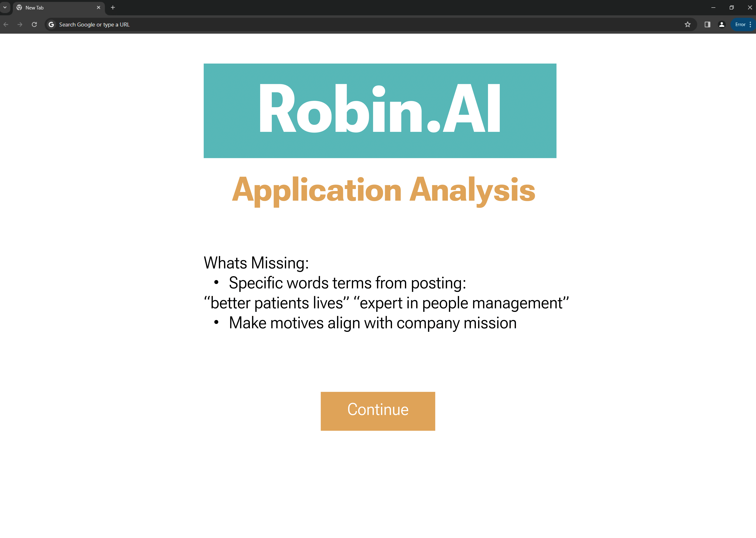Open the three-dot Chrome menu
The width and height of the screenshot is (756, 538).
click(x=750, y=25)
